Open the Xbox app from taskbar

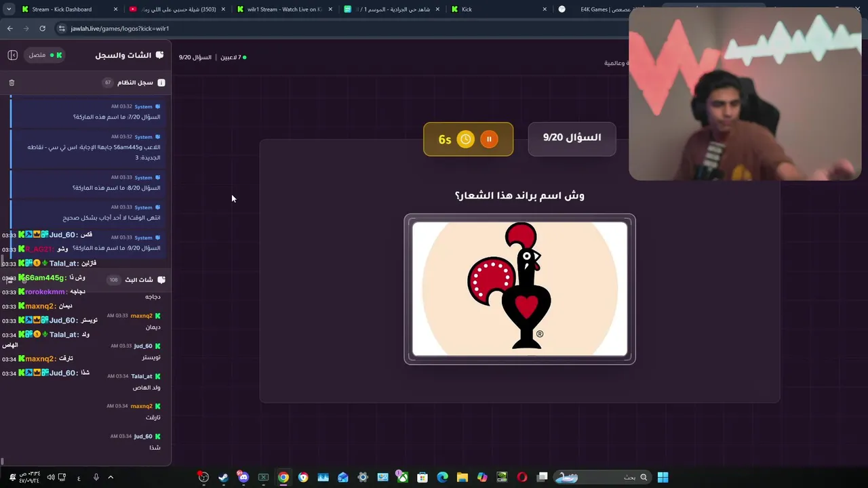coord(403,477)
